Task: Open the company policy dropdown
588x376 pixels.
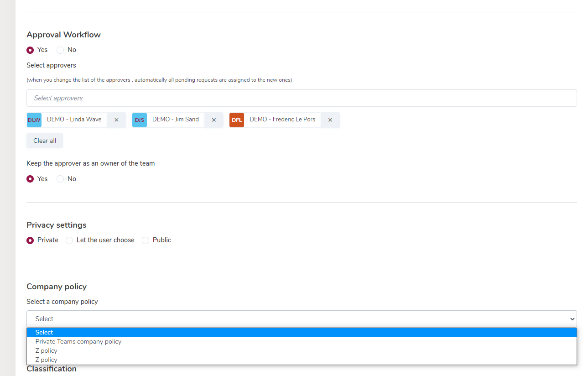Action: (302, 319)
